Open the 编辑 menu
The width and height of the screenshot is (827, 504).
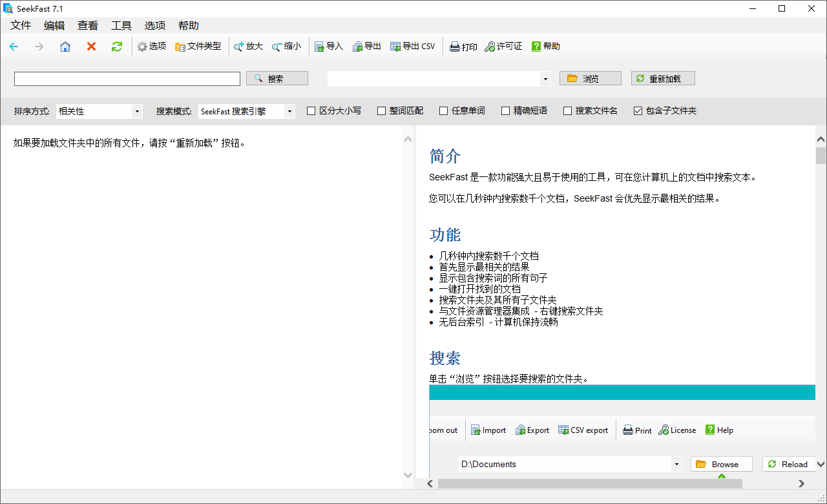[54, 26]
